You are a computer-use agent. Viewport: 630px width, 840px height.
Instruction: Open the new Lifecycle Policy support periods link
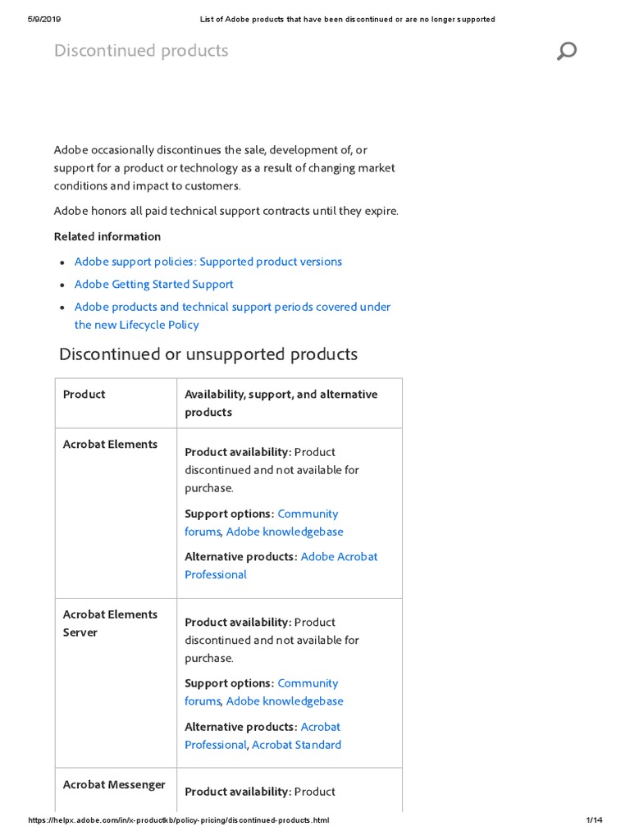click(x=232, y=307)
